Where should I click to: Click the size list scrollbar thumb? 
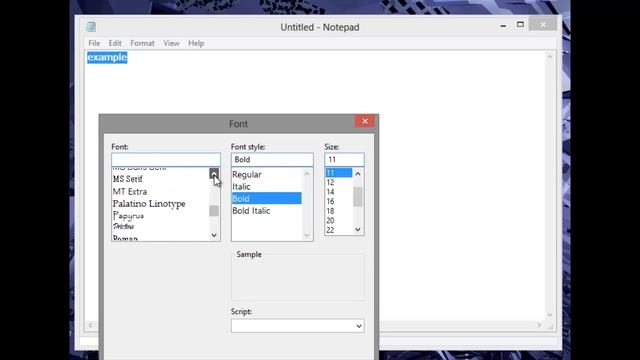point(358,197)
